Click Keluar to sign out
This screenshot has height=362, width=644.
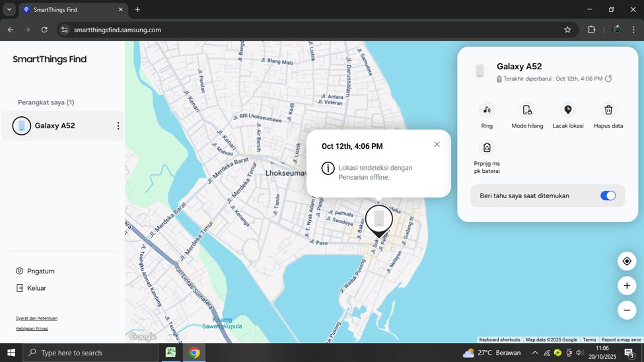click(31, 288)
